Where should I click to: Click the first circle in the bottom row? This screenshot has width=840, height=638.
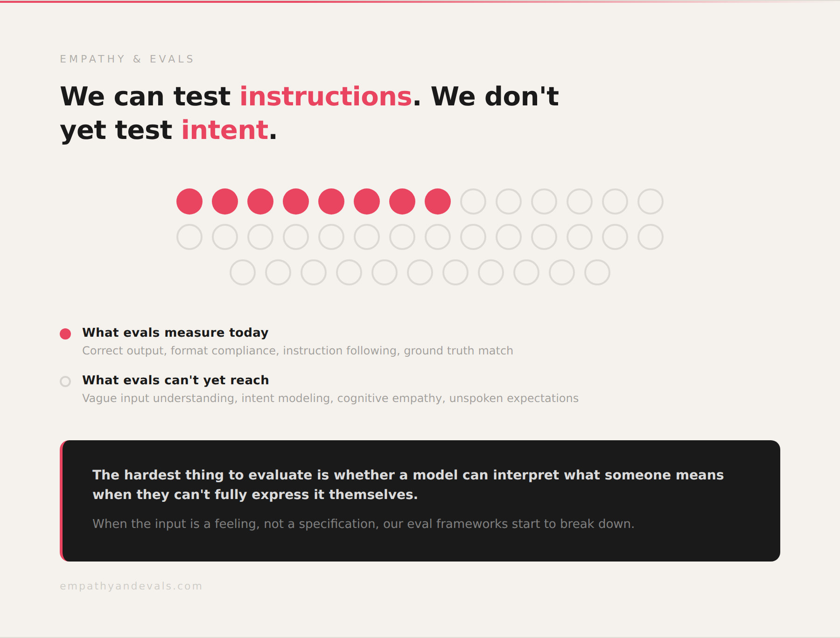coord(243,272)
